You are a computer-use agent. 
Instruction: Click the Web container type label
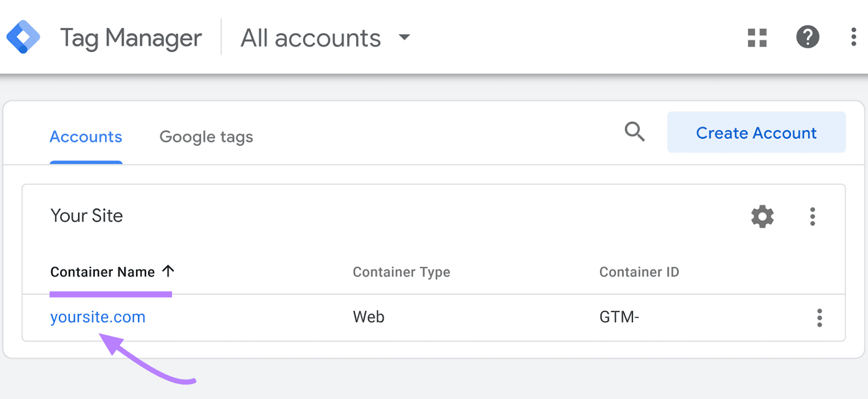click(x=368, y=317)
